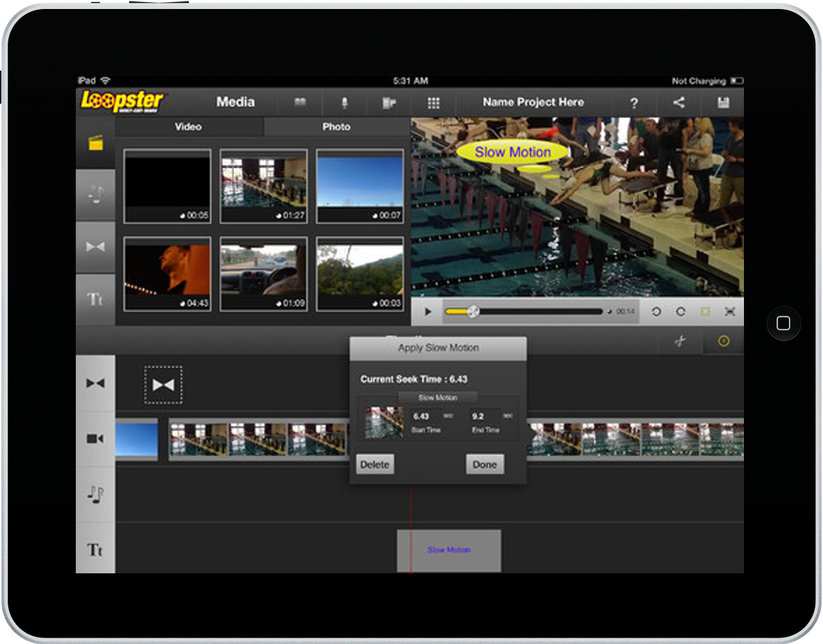Share the project using the share icon
Image resolution: width=823 pixels, height=644 pixels.
pos(678,102)
